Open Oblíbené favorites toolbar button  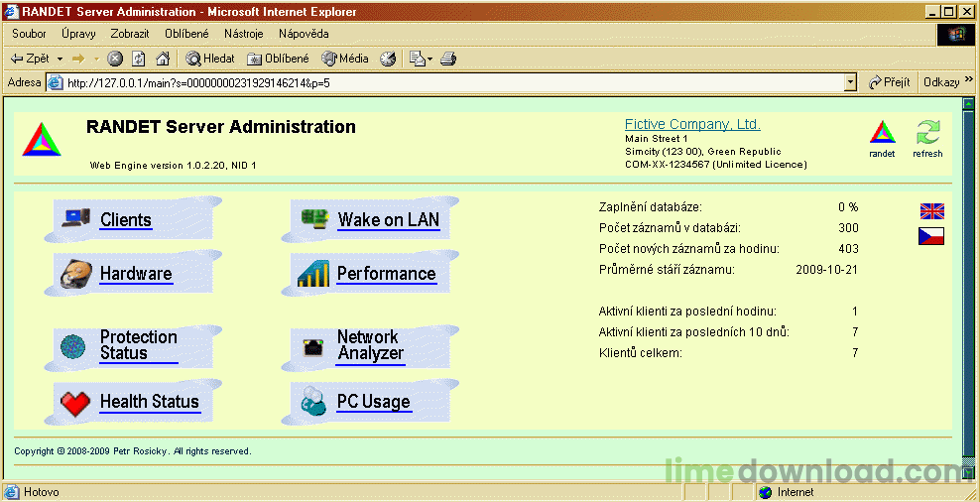(x=278, y=59)
